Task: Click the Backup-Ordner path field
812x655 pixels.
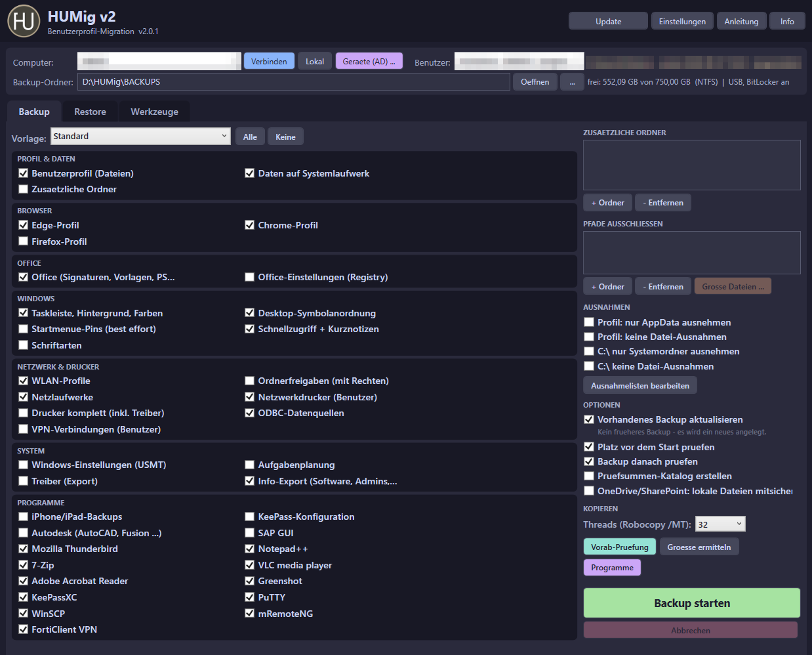Action: tap(294, 82)
